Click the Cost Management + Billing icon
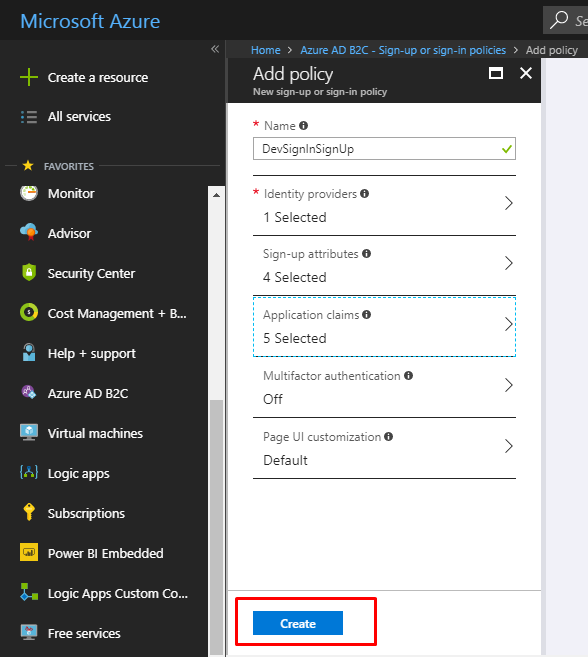The image size is (588, 657). click(29, 313)
